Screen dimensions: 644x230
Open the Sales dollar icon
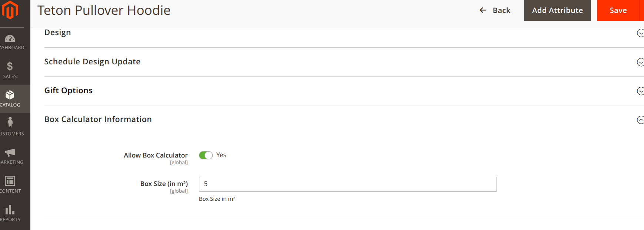pyautogui.click(x=10, y=67)
